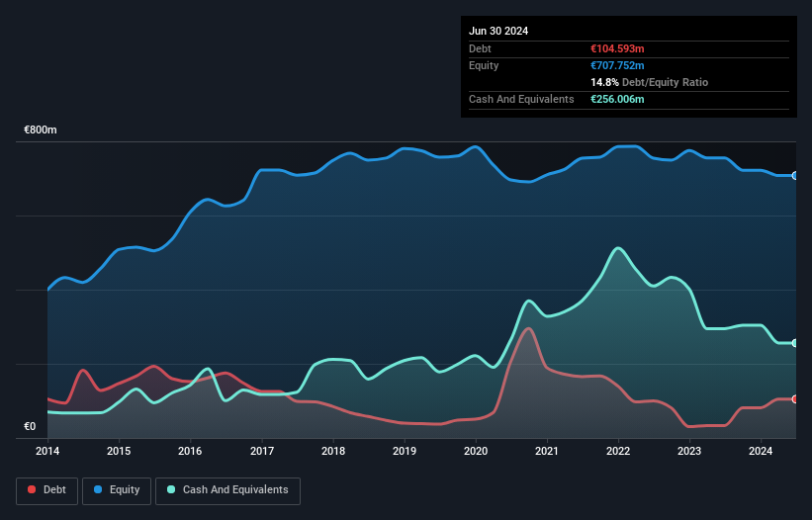Select the teal Cash endpoint marker

[795, 343]
